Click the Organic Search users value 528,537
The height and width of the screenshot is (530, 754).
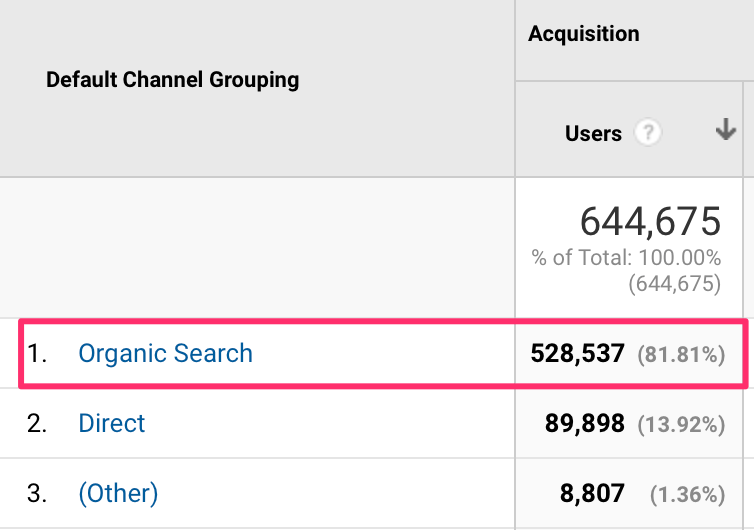pyautogui.click(x=579, y=354)
